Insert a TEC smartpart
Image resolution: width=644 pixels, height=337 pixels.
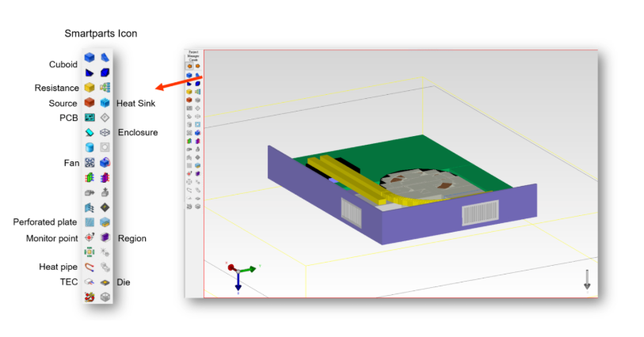[90, 282]
